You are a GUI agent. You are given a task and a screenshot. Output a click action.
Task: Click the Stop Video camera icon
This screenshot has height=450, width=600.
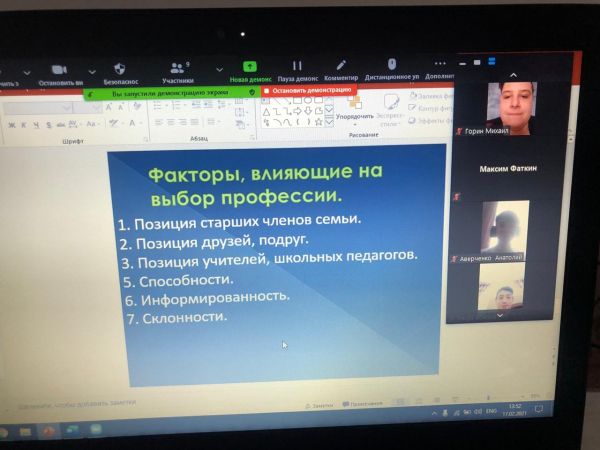[58, 68]
